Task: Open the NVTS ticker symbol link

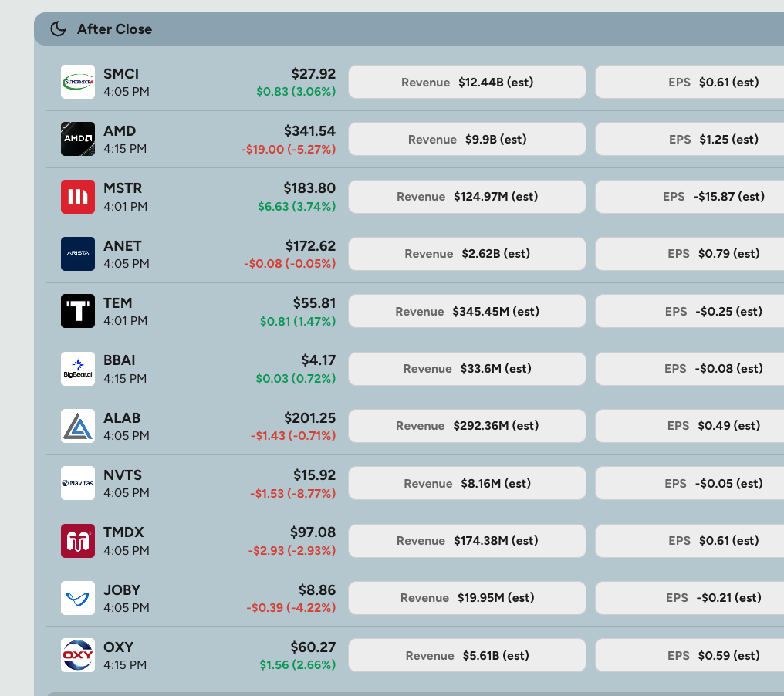Action: pos(123,475)
